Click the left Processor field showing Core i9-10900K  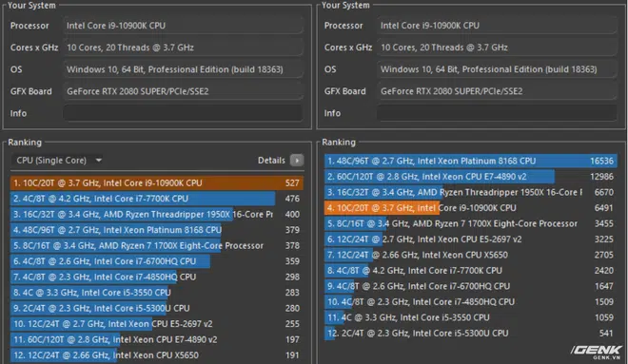pos(183,26)
